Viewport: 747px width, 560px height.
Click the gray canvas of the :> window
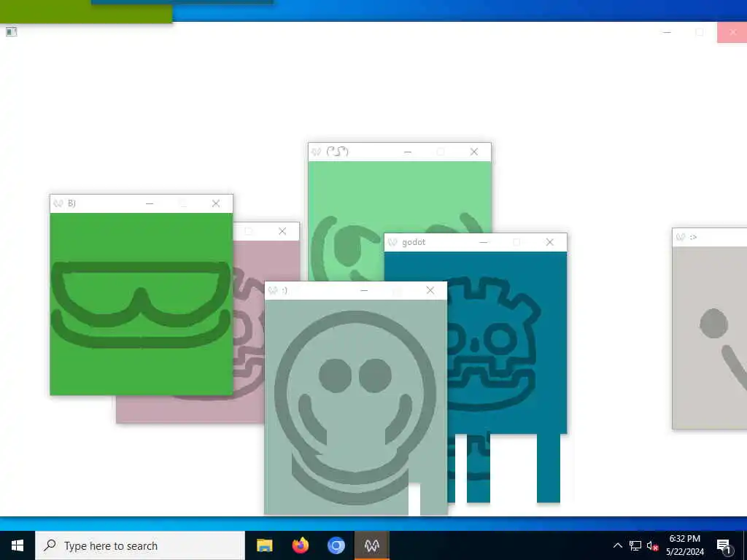pos(709,338)
